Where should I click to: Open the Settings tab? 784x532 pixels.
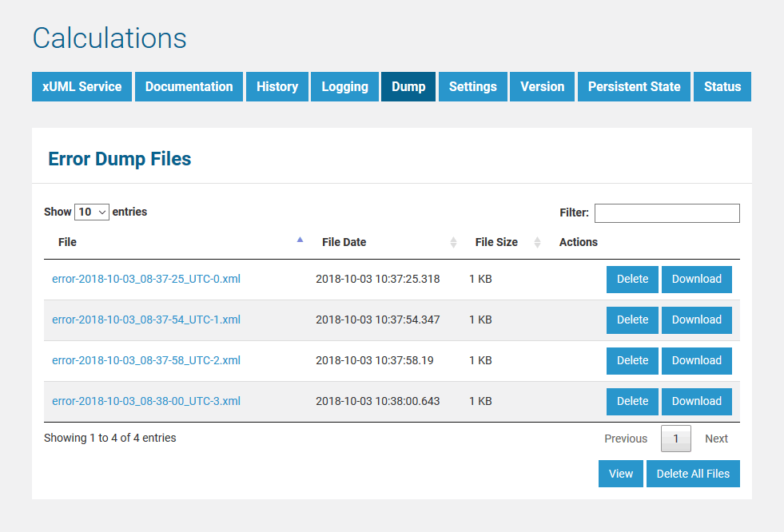point(472,87)
